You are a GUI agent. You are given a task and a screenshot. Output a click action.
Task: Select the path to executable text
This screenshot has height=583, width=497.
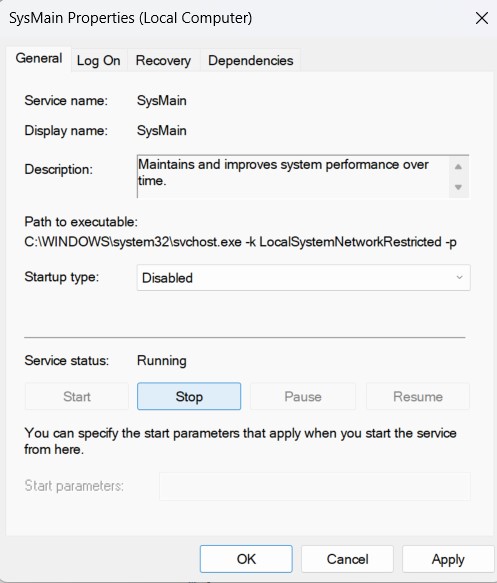pos(240,242)
